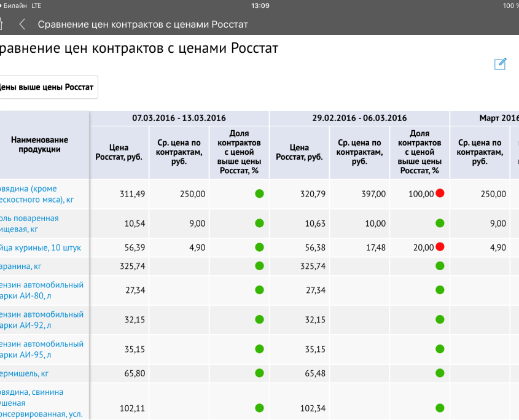Open 'ензин автомобильный арки АИ-80' link
This screenshot has width=519, height=420.
coord(42,290)
